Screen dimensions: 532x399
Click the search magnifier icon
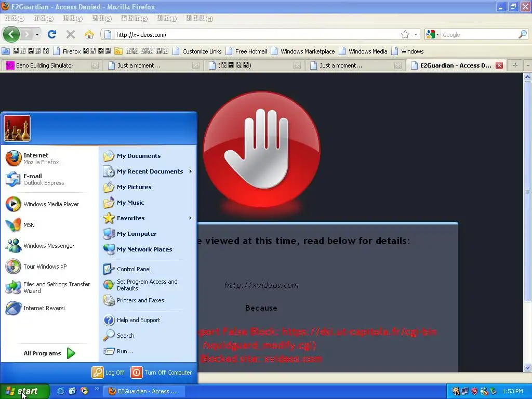click(x=523, y=34)
